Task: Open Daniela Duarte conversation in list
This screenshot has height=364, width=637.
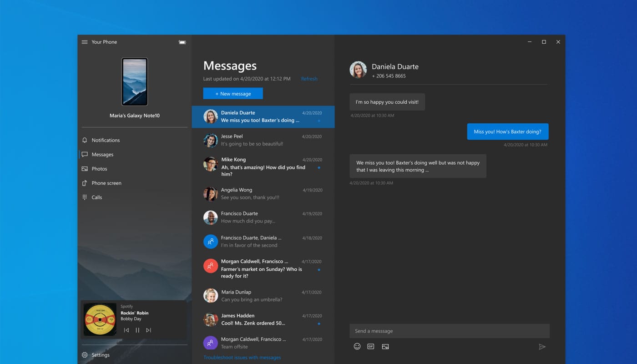Action: pos(263,116)
